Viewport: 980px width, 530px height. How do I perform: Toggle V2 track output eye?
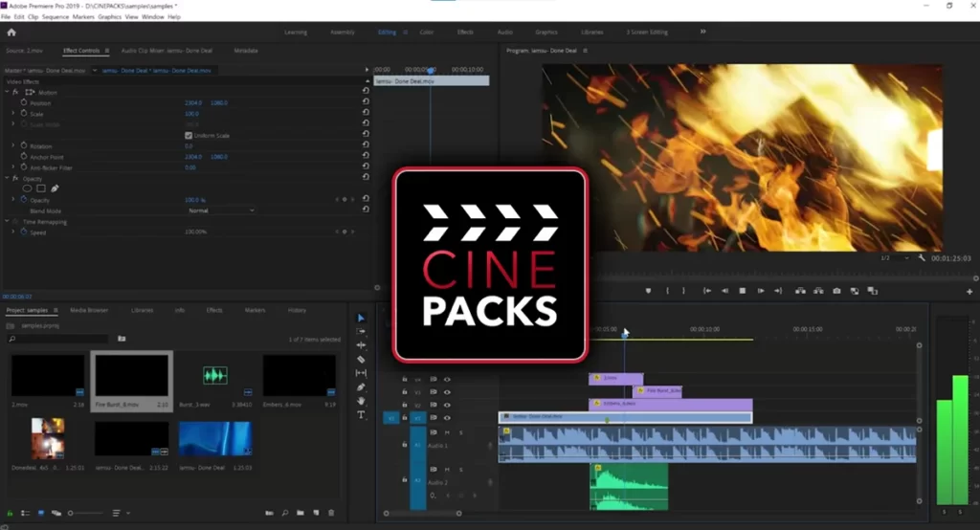tap(447, 405)
